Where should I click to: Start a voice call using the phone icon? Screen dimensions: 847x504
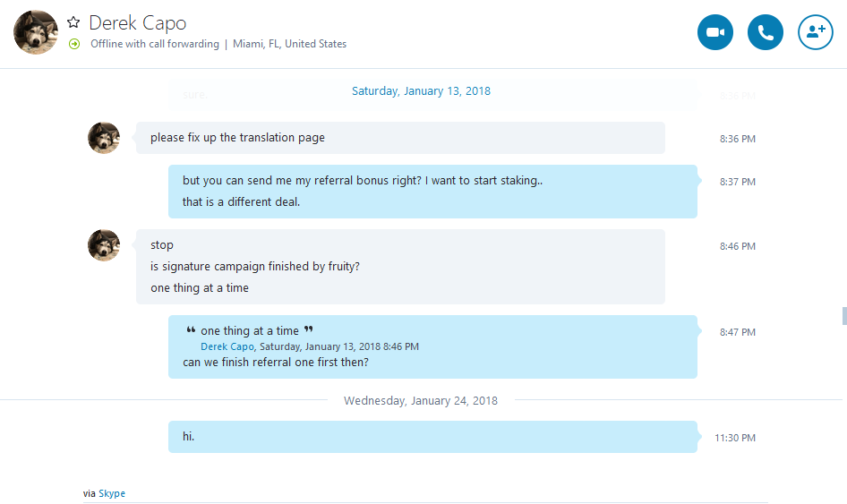tap(766, 32)
